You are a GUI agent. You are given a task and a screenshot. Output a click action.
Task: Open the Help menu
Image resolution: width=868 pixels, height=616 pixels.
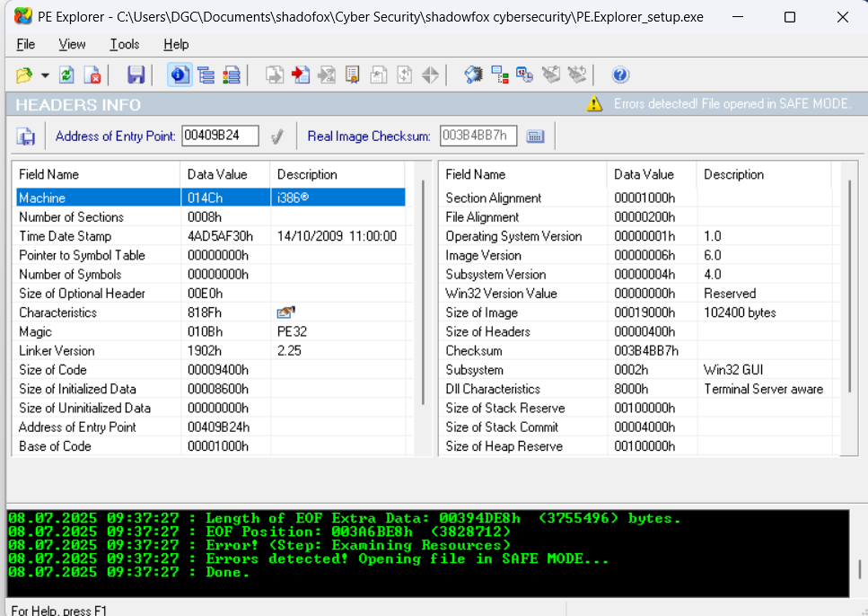176,44
